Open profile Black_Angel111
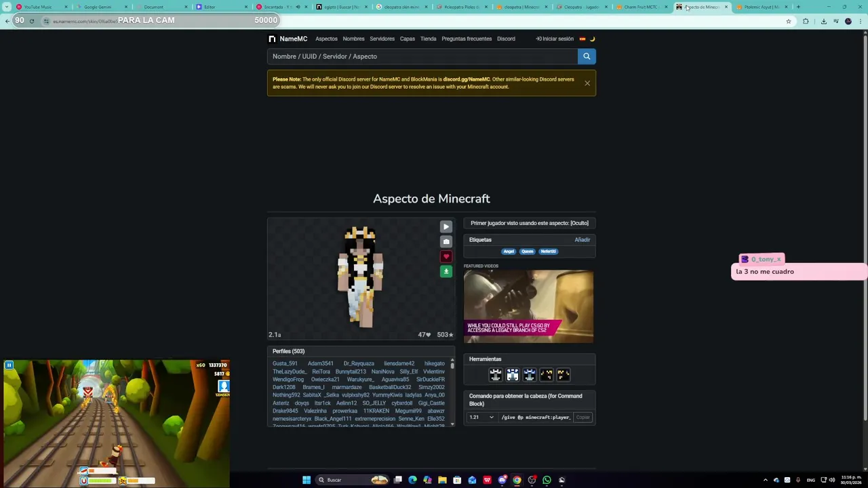Screen dimensions: 868x488 [x=332, y=419]
